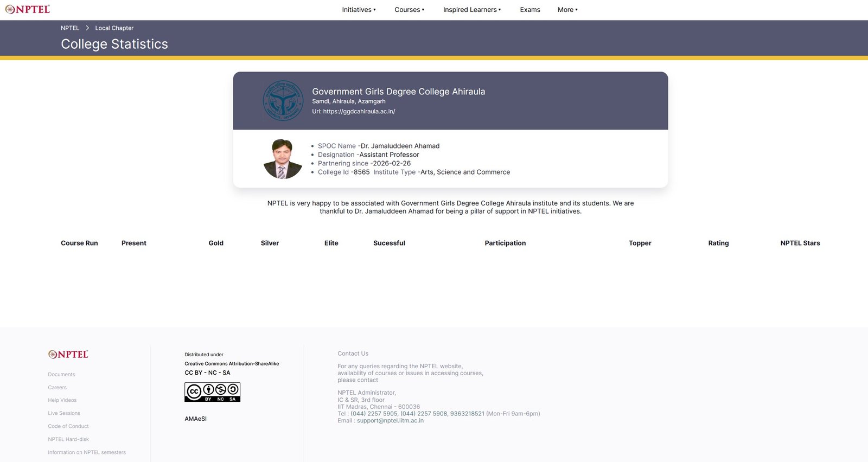Go to the Exams page
The image size is (868, 462).
[x=529, y=10]
